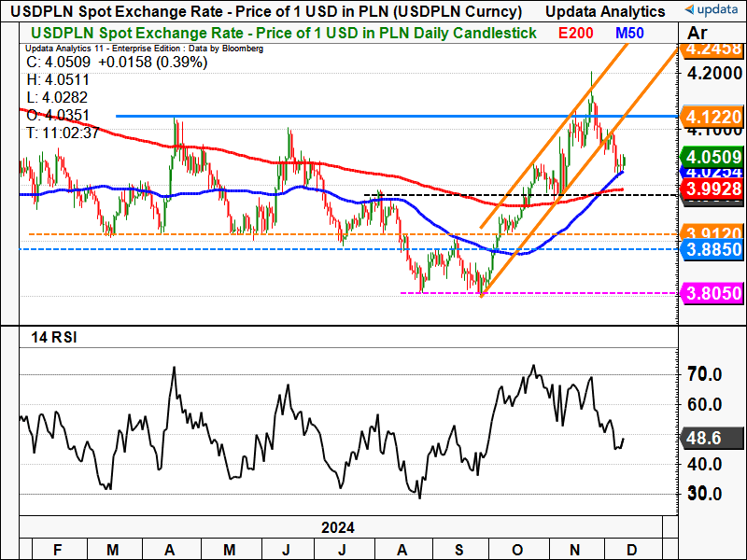This screenshot has width=747, height=560.
Task: Select the 4.2458 orange price tag
Action: pyautogui.click(x=712, y=49)
